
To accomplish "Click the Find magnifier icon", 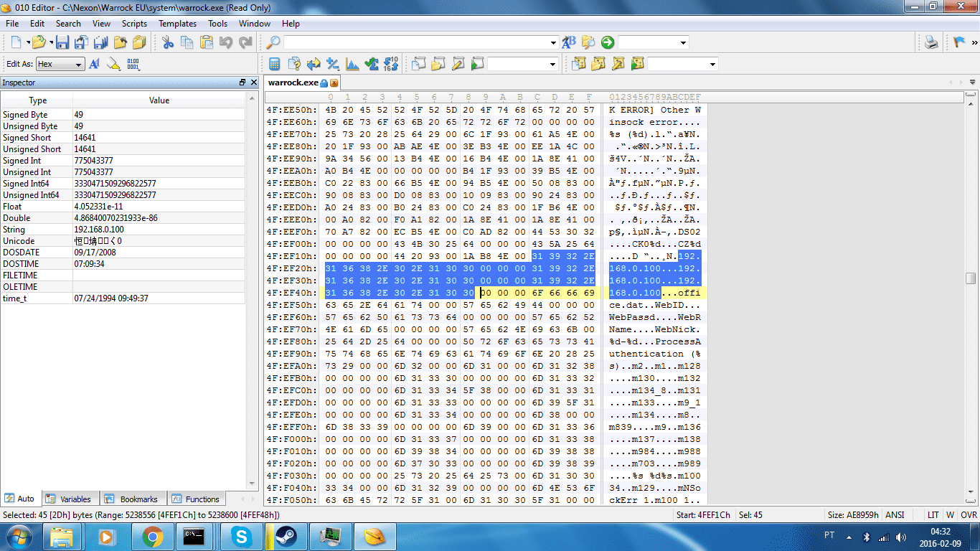I will [x=273, y=42].
